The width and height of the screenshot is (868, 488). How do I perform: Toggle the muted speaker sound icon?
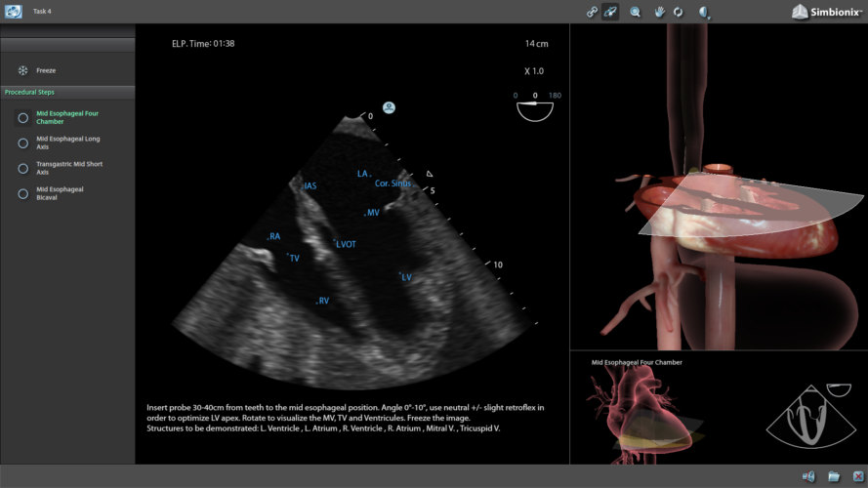tap(808, 476)
